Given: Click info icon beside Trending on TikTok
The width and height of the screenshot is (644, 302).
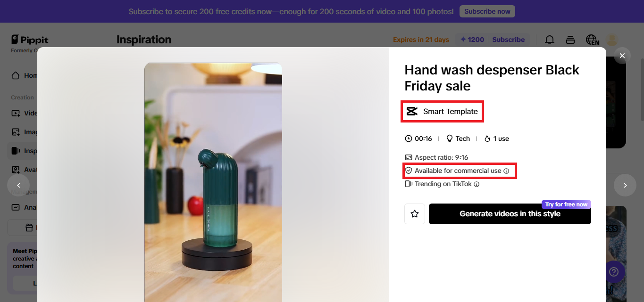Looking at the screenshot, I should click(x=477, y=184).
